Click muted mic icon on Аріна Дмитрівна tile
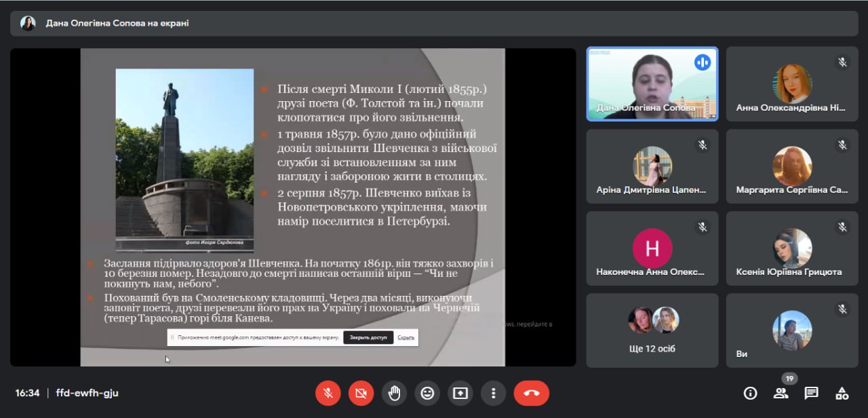Screen dimensions: 868x418 pos(703,145)
